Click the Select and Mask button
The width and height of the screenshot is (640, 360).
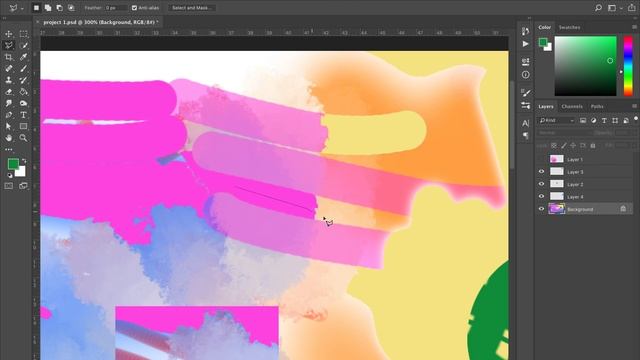point(191,8)
